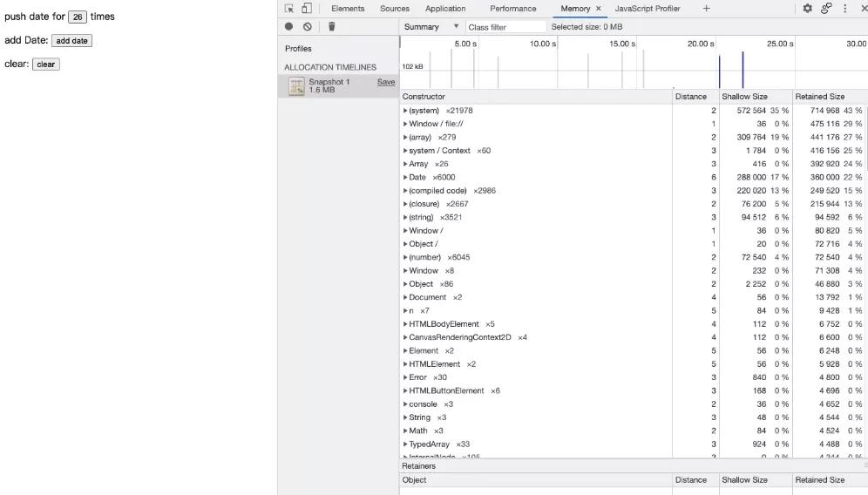Select the Math ×3 row

pyautogui.click(x=634, y=431)
